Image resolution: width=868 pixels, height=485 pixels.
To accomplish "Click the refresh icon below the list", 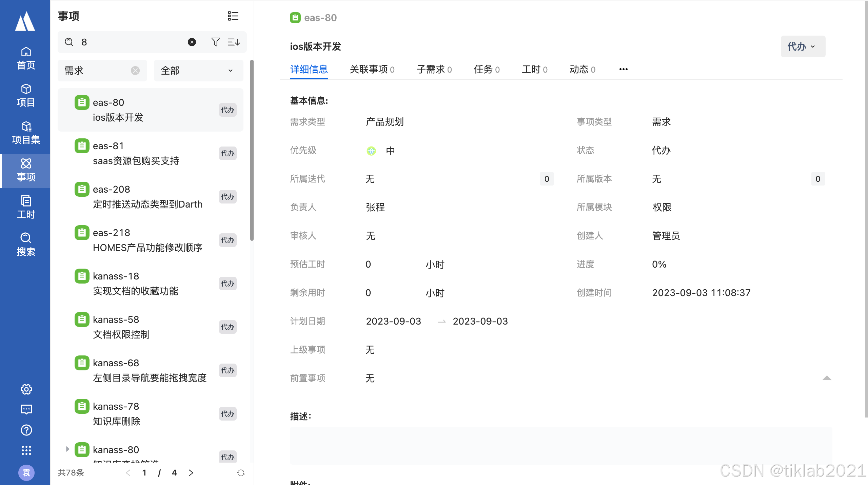I will [241, 473].
